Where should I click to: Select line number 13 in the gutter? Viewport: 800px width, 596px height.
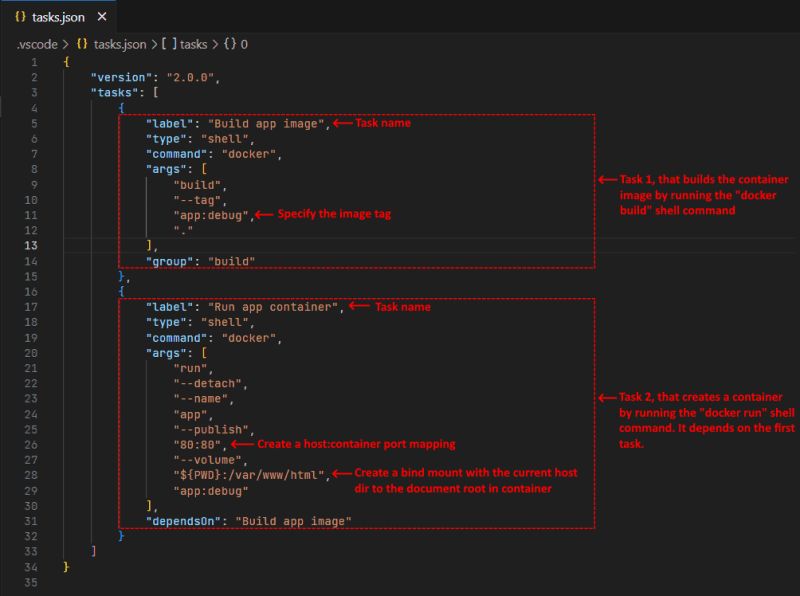click(x=31, y=243)
